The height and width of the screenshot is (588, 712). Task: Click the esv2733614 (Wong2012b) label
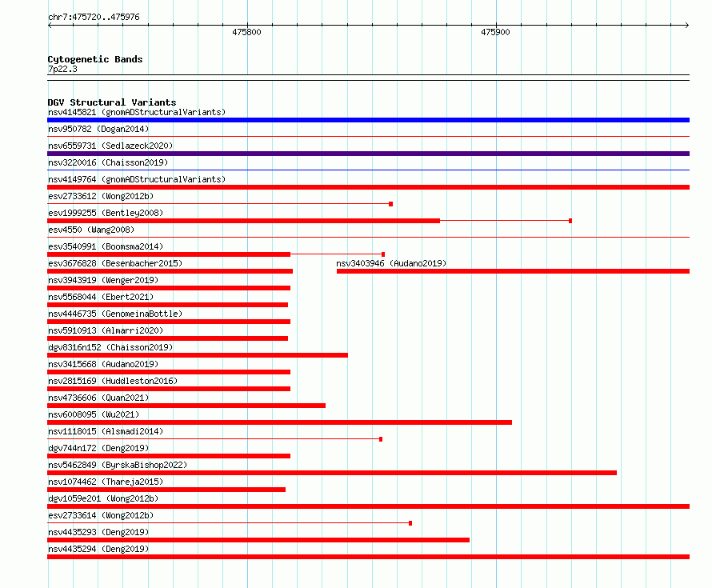(x=101, y=515)
